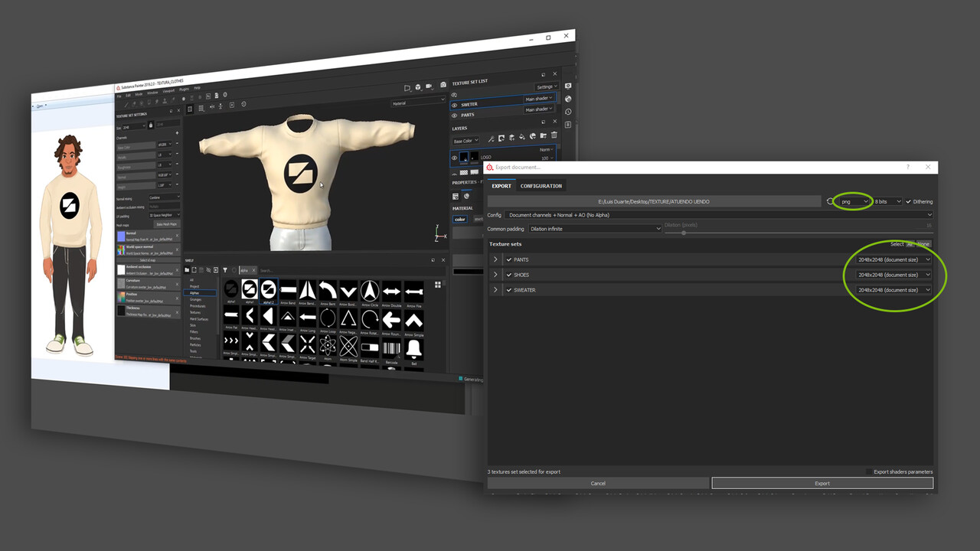
Task: Expand the SWEATER texture set row
Action: tap(495, 290)
